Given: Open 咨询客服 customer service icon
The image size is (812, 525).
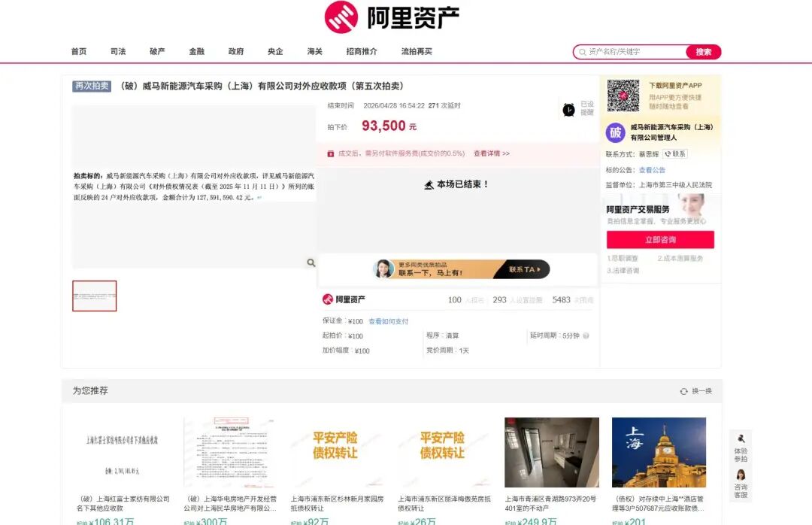Looking at the screenshot, I should 741,475.
